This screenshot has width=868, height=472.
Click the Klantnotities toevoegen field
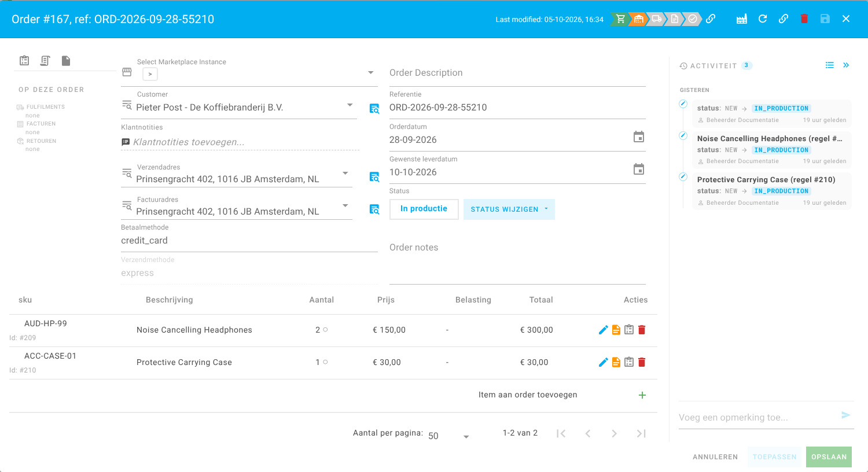click(x=240, y=142)
